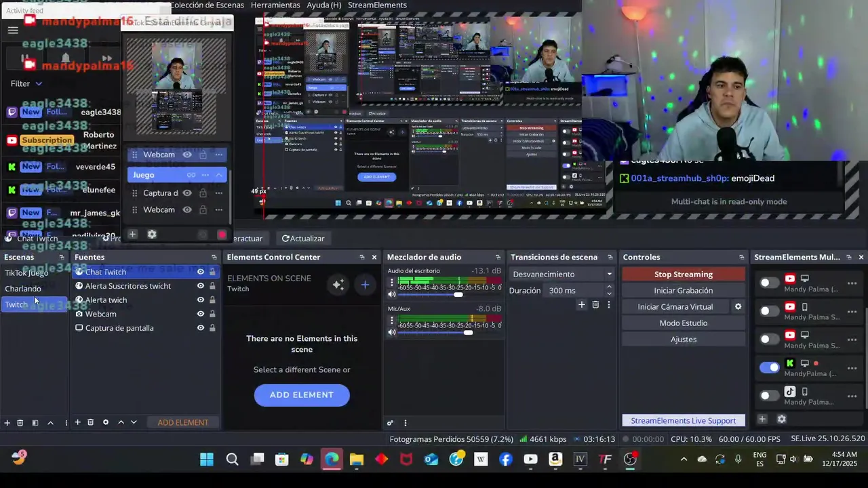Select Charlando scene
The height and width of the screenshot is (488, 868).
pyautogui.click(x=23, y=289)
